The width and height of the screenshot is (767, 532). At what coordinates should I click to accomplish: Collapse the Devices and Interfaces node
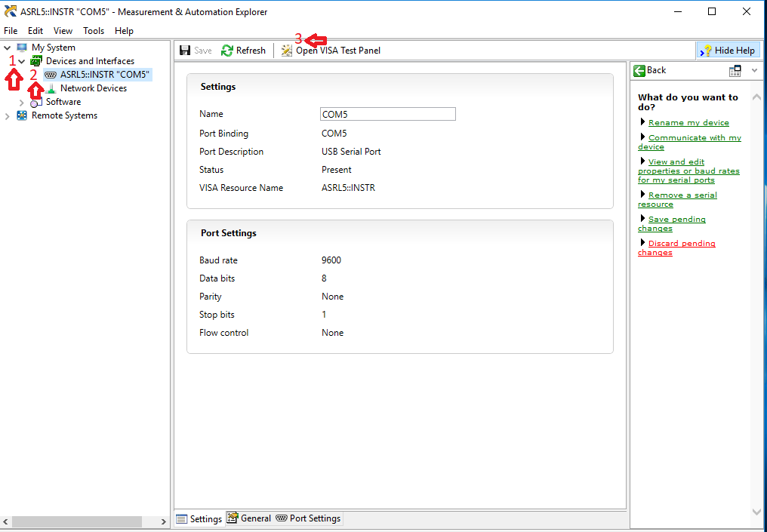[x=22, y=62]
